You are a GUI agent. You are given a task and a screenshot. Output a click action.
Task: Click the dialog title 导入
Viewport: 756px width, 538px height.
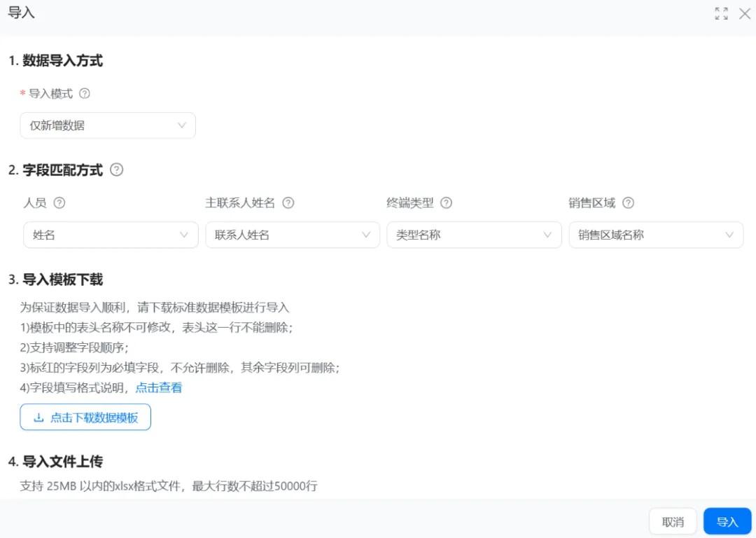coord(21,12)
